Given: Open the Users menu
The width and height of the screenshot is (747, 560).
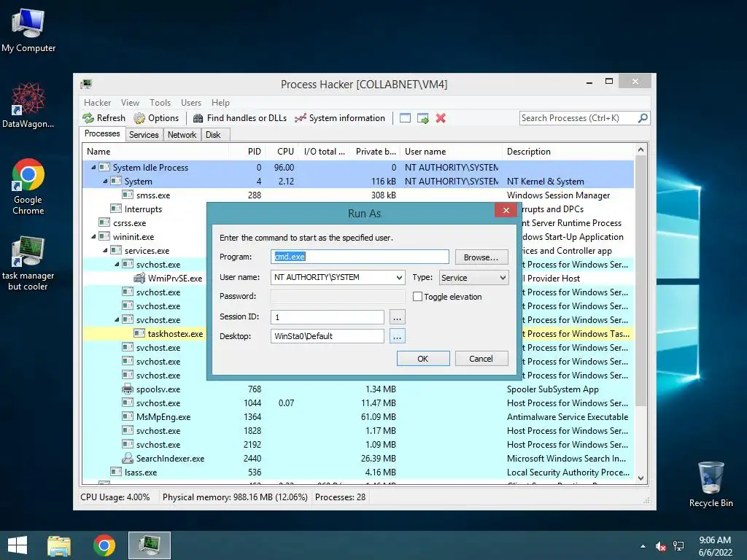Looking at the screenshot, I should pos(191,102).
